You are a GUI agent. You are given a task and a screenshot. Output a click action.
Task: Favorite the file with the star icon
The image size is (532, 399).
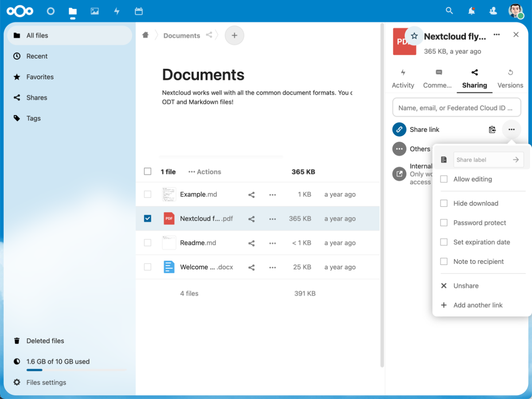(x=414, y=36)
